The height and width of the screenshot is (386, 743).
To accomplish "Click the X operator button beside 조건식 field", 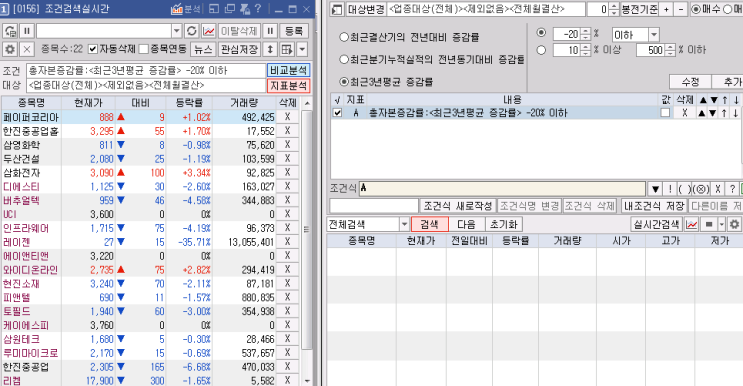I will [x=718, y=189].
